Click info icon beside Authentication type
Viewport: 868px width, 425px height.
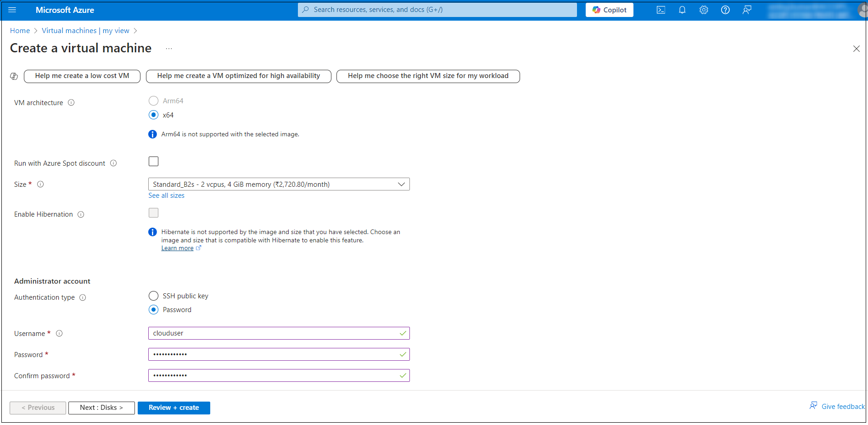pos(83,297)
